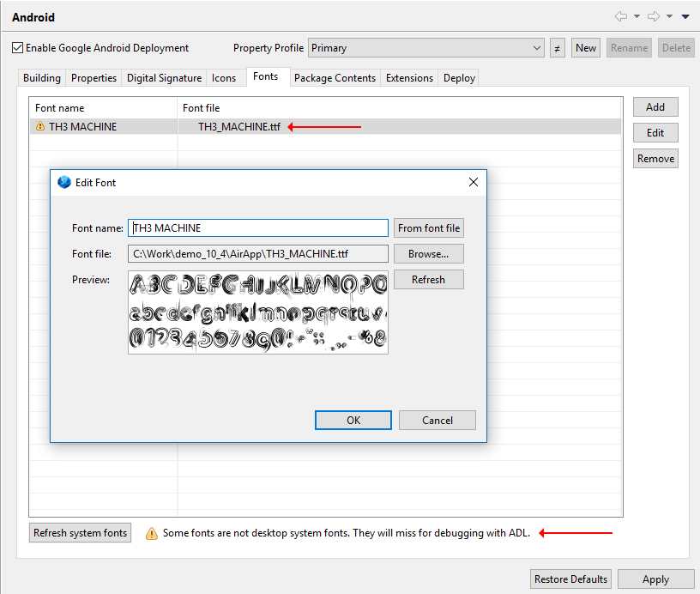Switch to the Package Contents tab
The width and height of the screenshot is (700, 594).
click(x=335, y=77)
